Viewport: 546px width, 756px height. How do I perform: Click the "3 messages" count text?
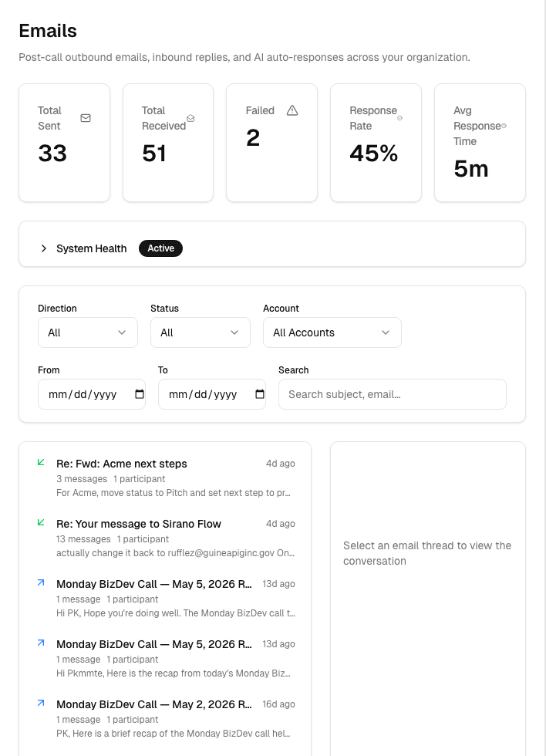pos(82,479)
